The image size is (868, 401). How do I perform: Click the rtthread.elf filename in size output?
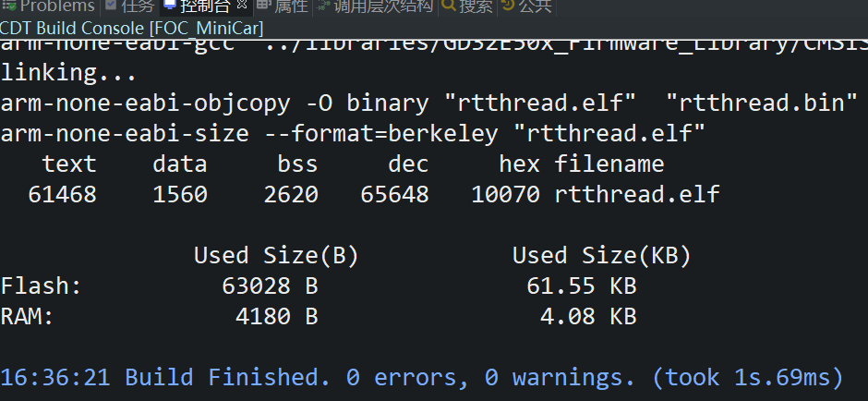tap(636, 194)
